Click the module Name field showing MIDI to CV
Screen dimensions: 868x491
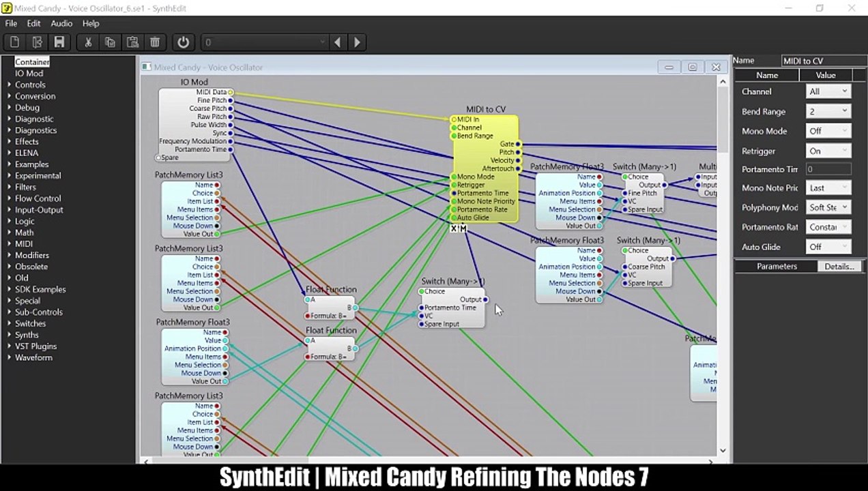click(x=823, y=61)
